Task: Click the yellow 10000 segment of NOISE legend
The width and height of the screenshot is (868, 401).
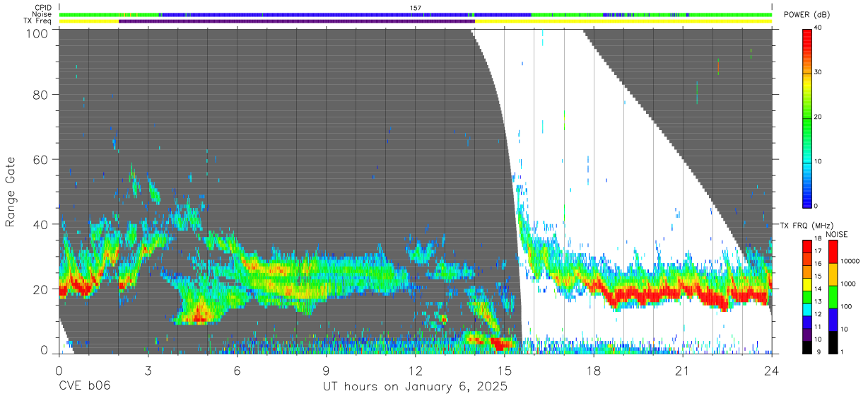Action: click(832, 274)
